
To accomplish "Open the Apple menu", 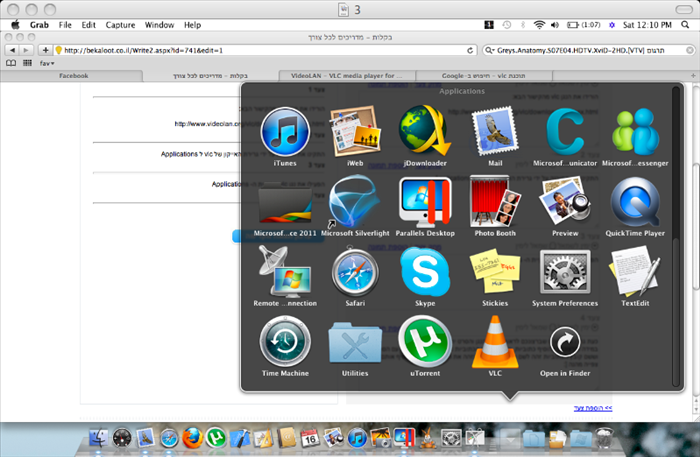I will pyautogui.click(x=15, y=25).
